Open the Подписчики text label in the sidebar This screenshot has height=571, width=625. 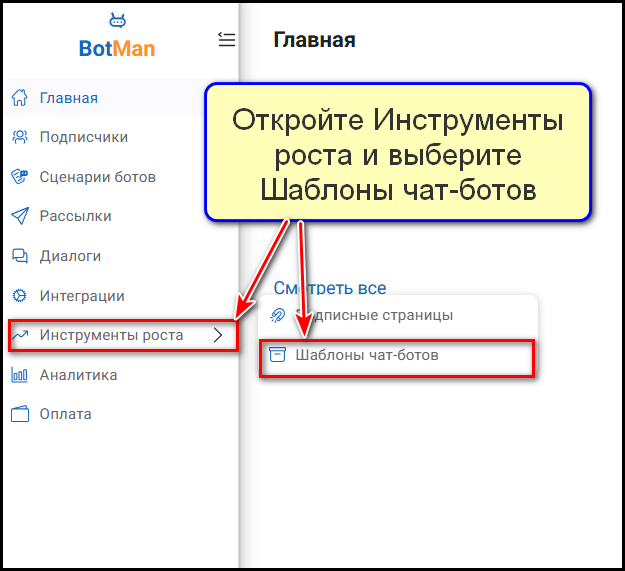[x=84, y=137]
